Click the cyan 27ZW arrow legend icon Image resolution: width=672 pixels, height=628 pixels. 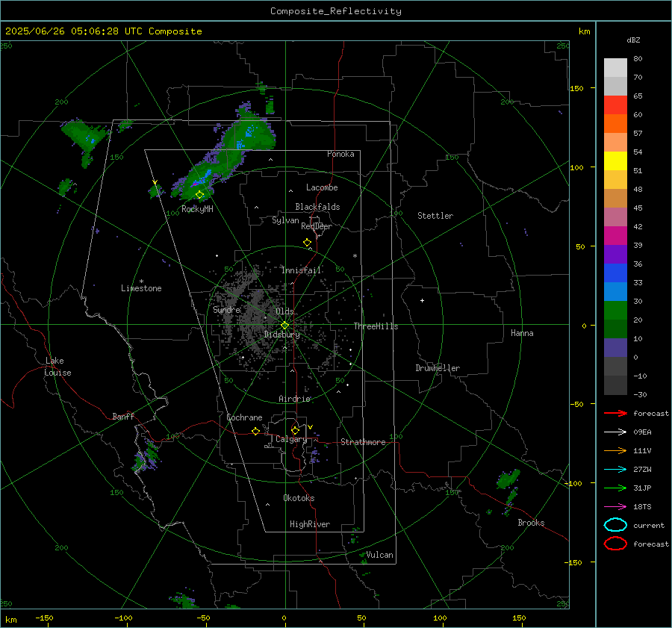click(x=615, y=470)
